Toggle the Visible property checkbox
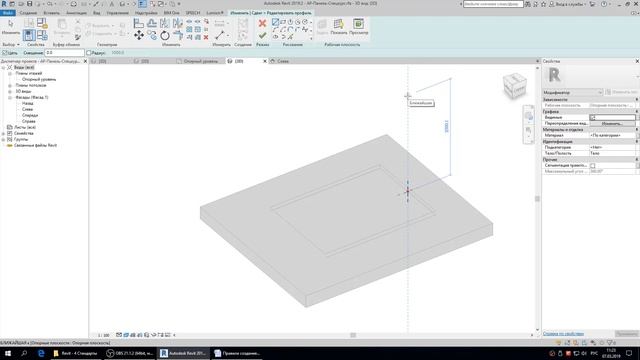Viewport: 640px width, 360px height. 593,118
